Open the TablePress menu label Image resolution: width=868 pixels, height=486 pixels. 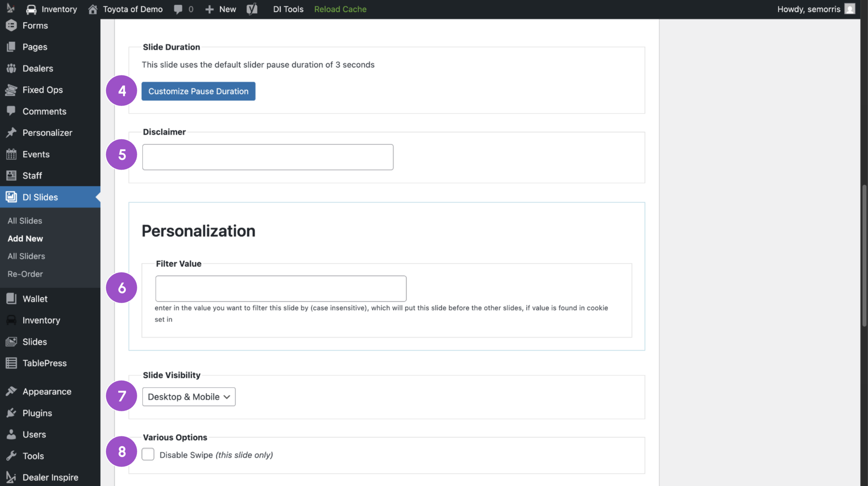point(45,363)
